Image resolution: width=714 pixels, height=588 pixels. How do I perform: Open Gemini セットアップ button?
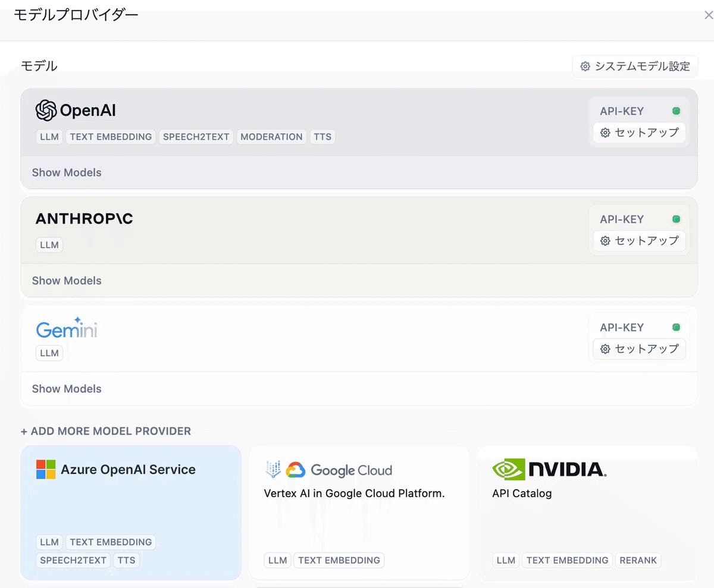point(640,349)
